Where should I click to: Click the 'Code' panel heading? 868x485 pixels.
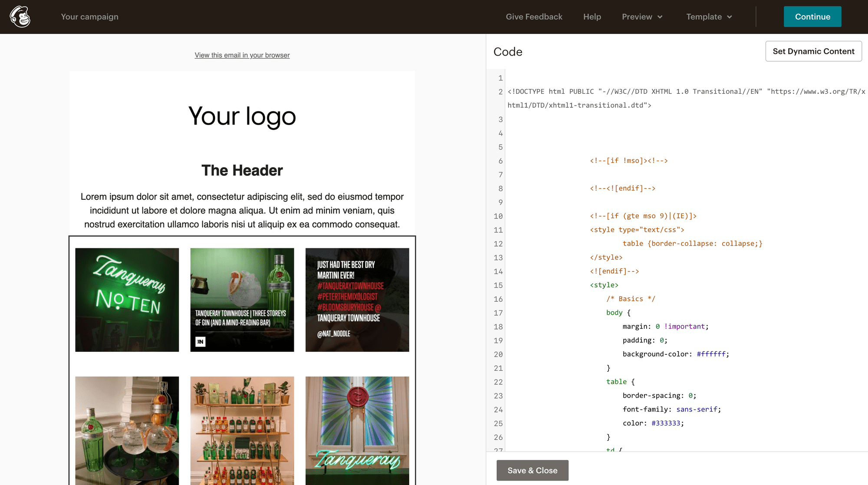508,52
